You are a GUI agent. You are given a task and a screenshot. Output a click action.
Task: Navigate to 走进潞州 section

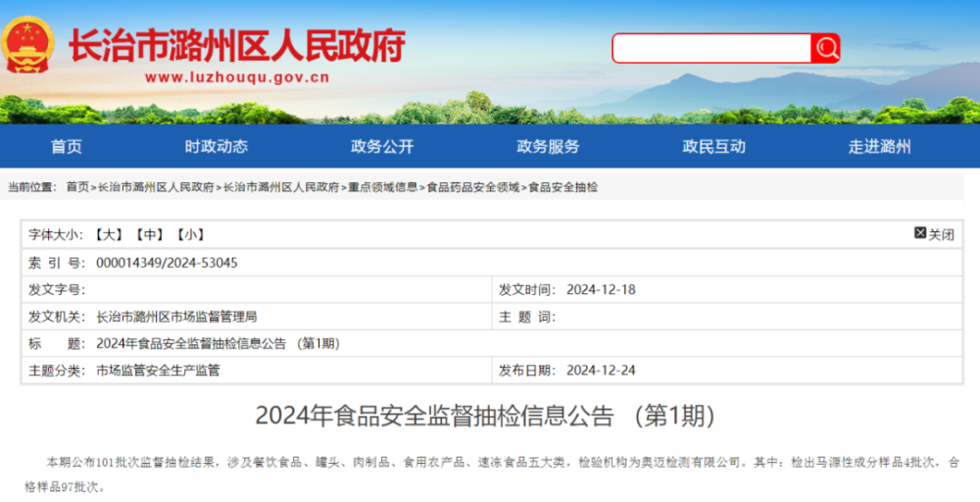point(879,147)
